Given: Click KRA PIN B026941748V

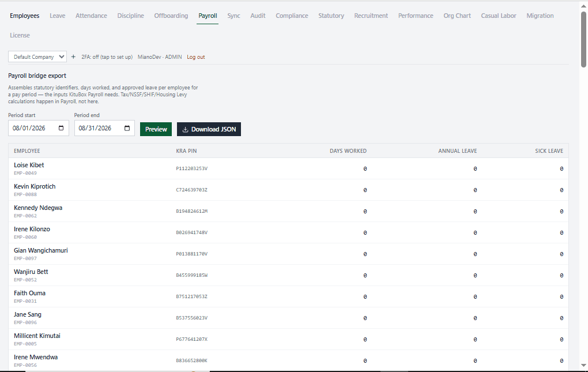Looking at the screenshot, I should coord(191,233).
